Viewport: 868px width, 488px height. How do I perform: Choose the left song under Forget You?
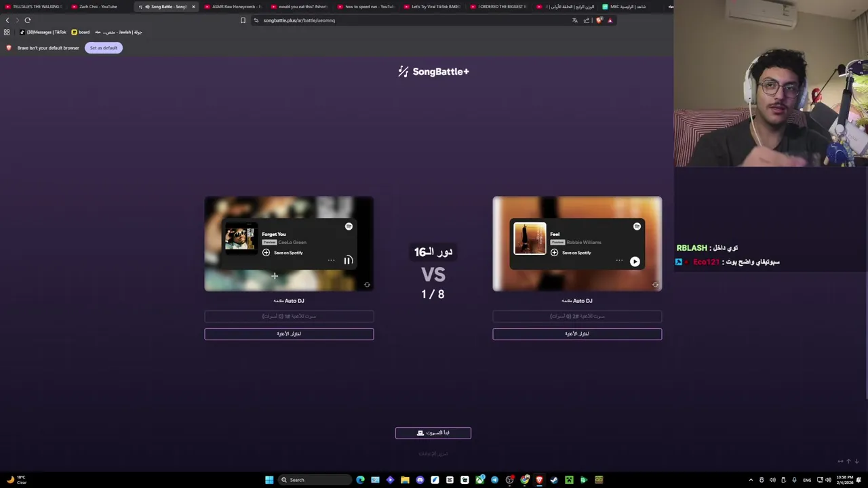click(x=289, y=333)
